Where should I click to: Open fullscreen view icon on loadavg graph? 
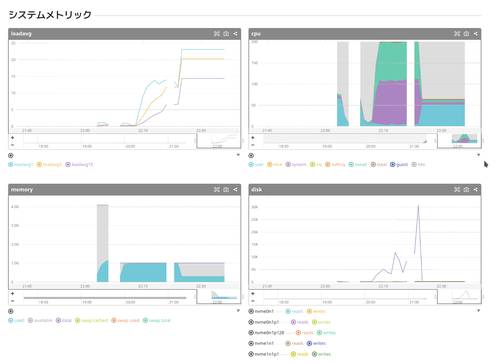(217, 34)
